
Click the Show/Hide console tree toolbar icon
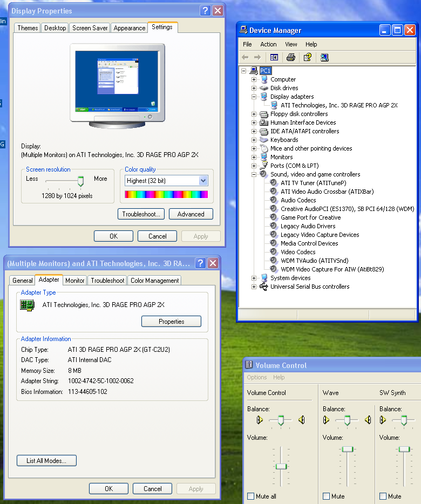[x=274, y=57]
